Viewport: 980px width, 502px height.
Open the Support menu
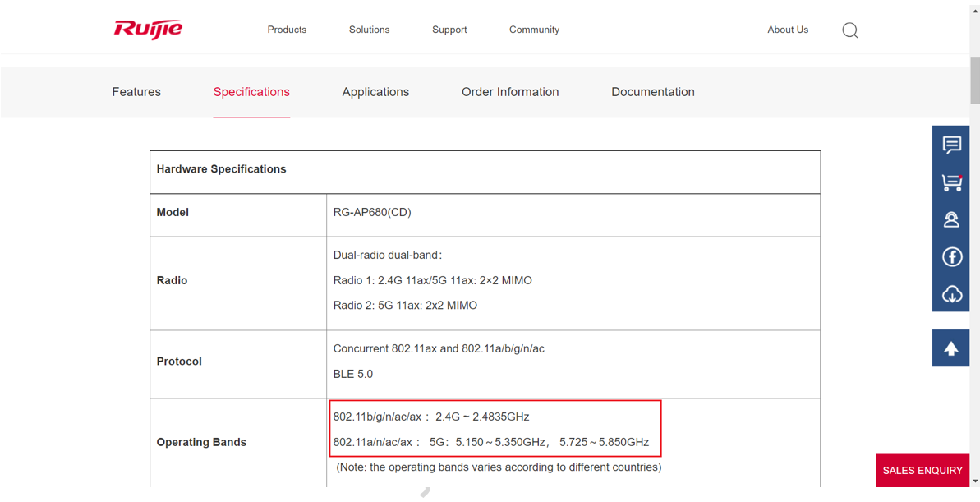(449, 30)
